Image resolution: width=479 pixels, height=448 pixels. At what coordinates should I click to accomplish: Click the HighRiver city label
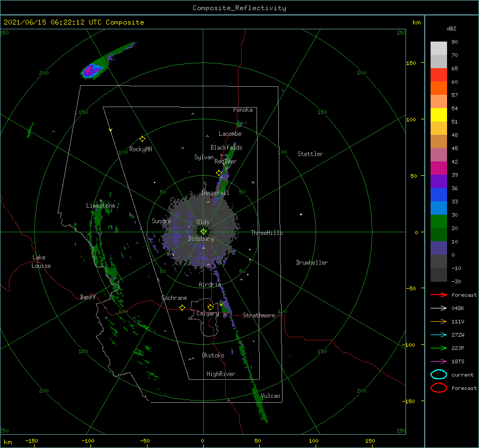click(221, 374)
